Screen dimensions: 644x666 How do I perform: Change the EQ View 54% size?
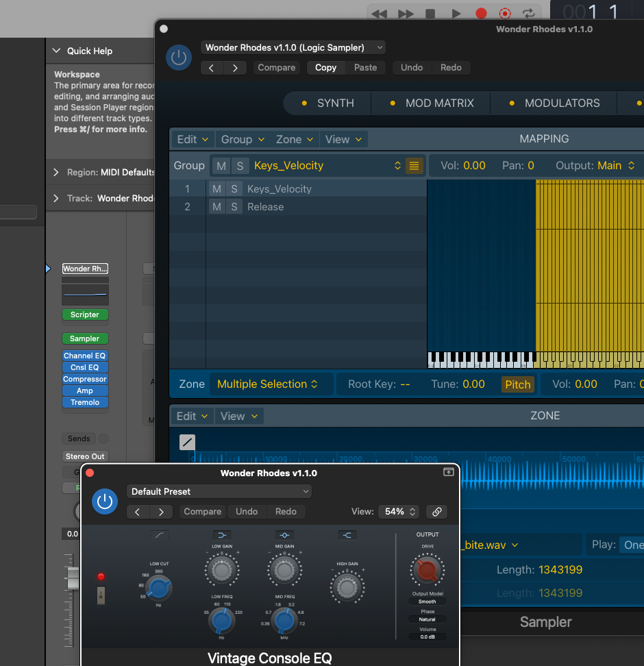[399, 512]
